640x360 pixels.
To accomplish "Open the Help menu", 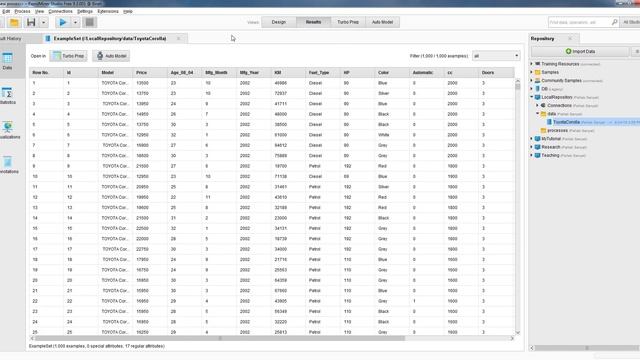I will [128, 11].
